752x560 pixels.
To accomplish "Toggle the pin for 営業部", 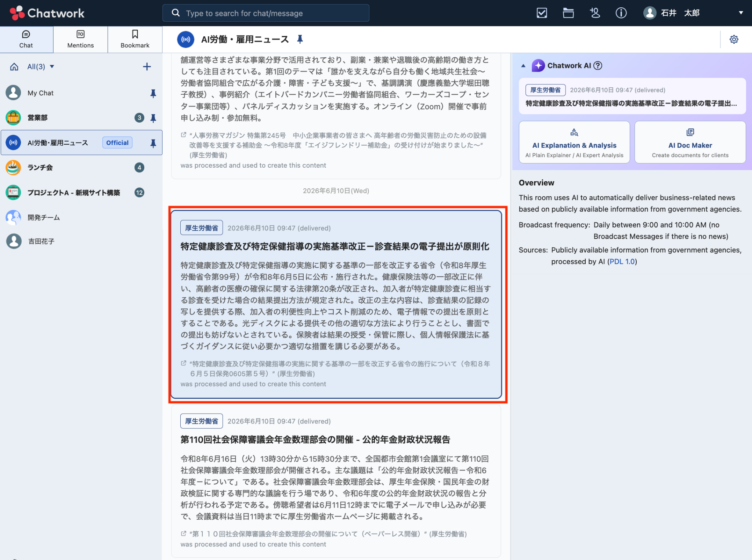I will [x=153, y=118].
